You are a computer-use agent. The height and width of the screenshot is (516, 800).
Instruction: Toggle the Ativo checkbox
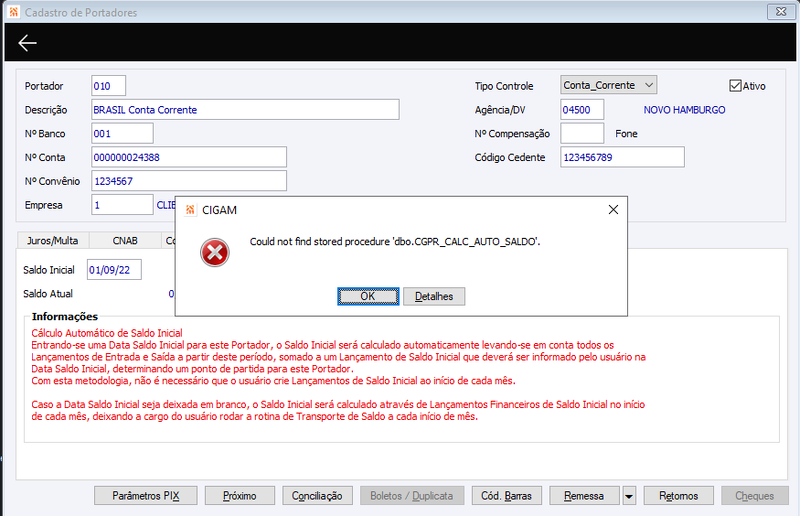click(x=735, y=86)
